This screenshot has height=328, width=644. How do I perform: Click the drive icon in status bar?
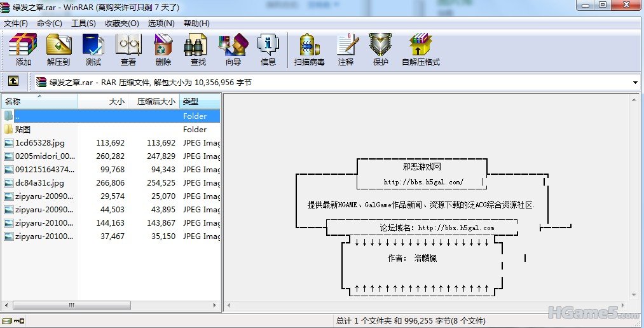pos(6,320)
